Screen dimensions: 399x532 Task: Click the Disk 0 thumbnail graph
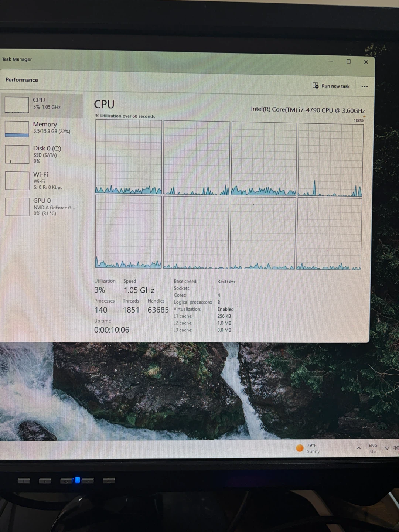click(x=17, y=154)
